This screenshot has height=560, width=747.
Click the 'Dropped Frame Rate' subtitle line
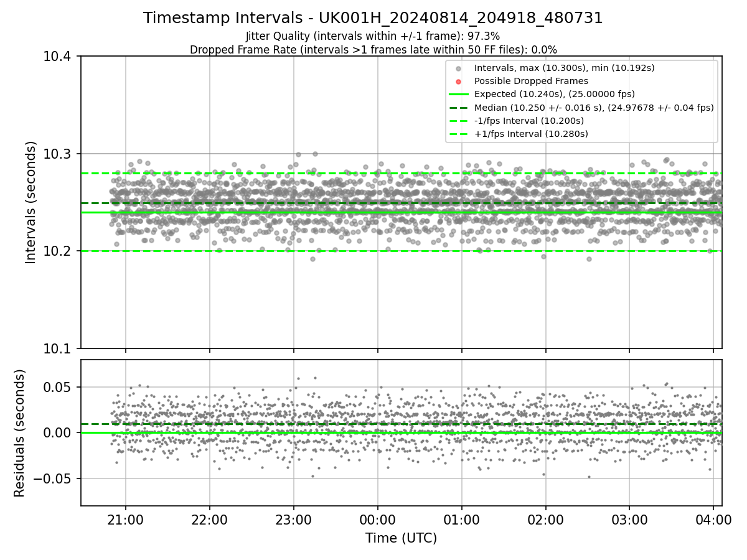tap(373, 50)
